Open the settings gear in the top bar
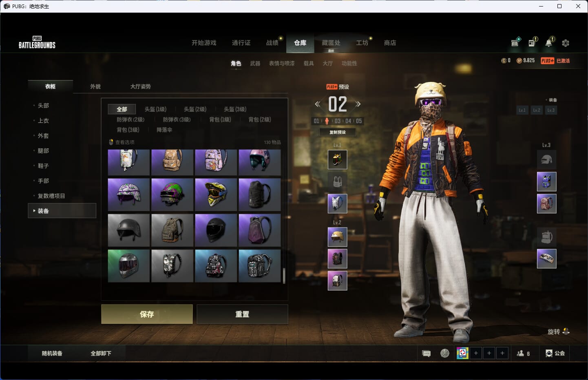This screenshot has height=380, width=588. [566, 43]
